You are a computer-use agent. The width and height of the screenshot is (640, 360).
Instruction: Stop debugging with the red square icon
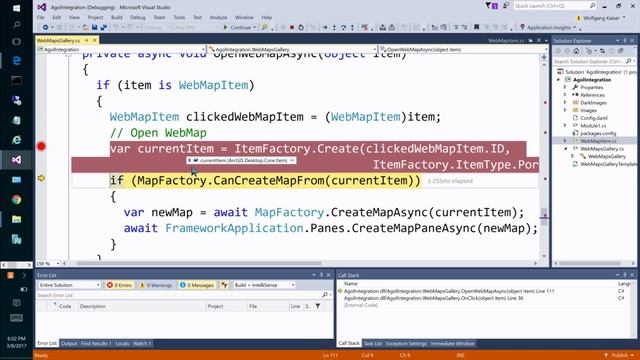292,27
